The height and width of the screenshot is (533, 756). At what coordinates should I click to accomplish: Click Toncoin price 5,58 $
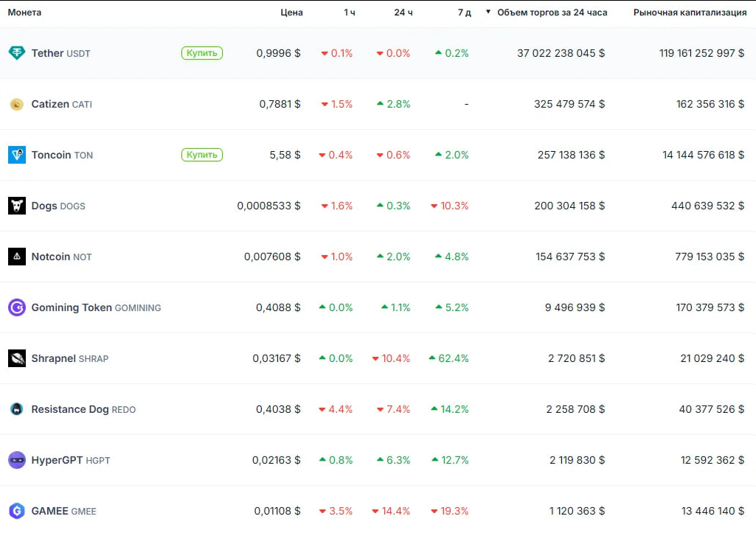tap(285, 155)
